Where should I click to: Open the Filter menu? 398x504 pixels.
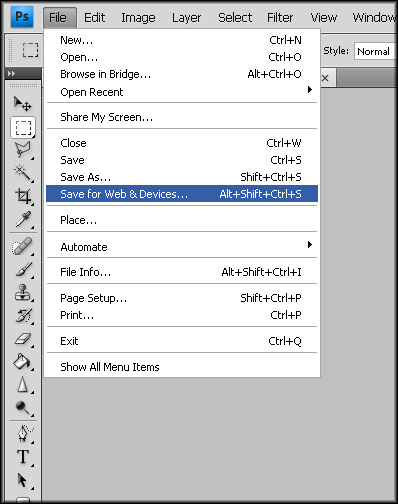(280, 18)
